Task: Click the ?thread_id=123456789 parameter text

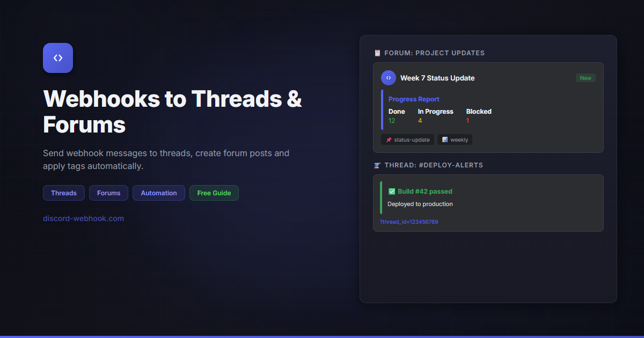Action: click(409, 221)
